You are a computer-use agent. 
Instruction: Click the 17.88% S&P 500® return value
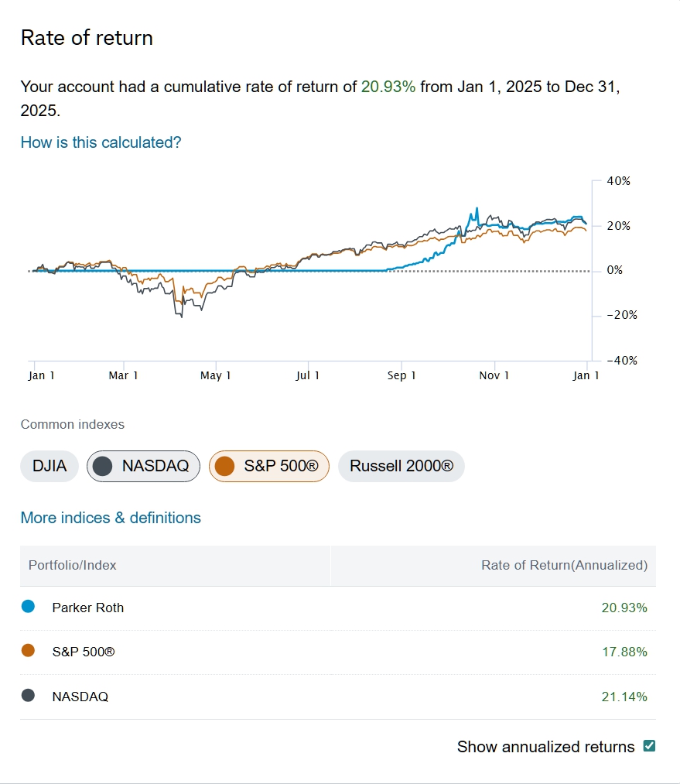point(624,652)
